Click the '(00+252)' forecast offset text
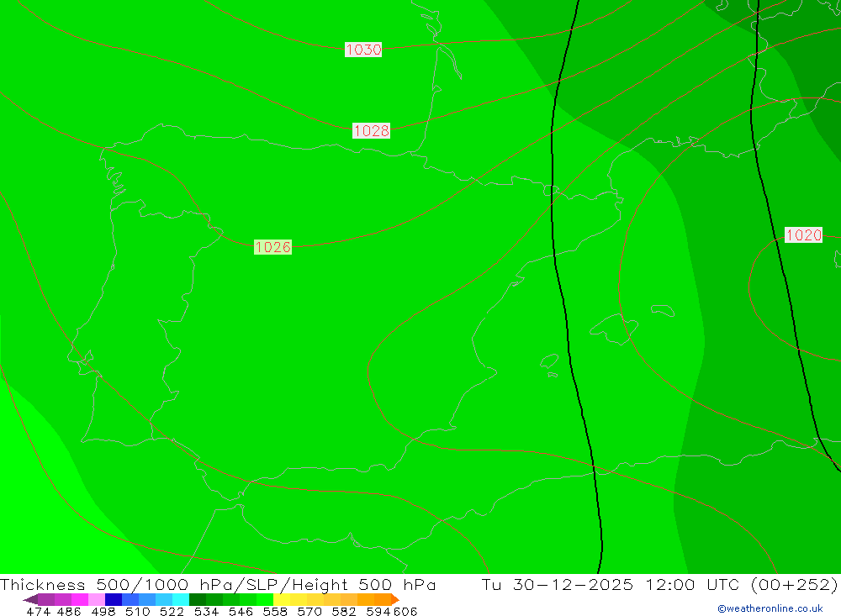This screenshot has height=616, width=841. (x=794, y=584)
